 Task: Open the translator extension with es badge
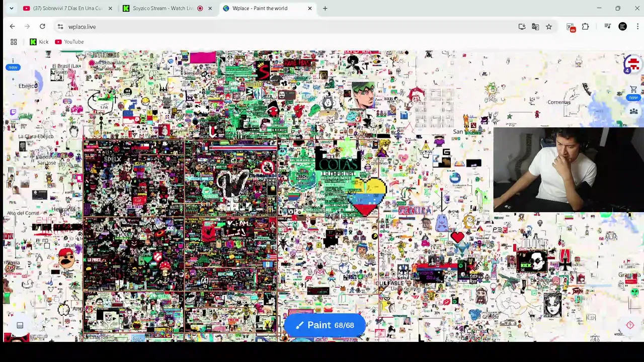[x=571, y=27]
